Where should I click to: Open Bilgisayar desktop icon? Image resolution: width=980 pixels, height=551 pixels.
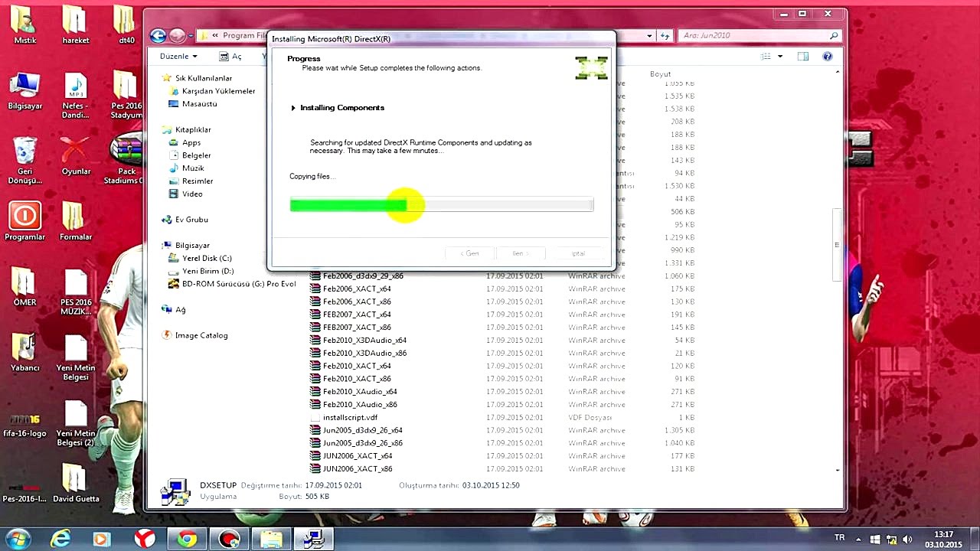[24, 90]
